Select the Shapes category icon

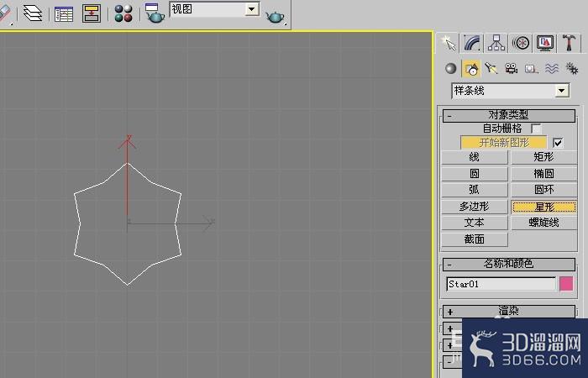pos(471,69)
